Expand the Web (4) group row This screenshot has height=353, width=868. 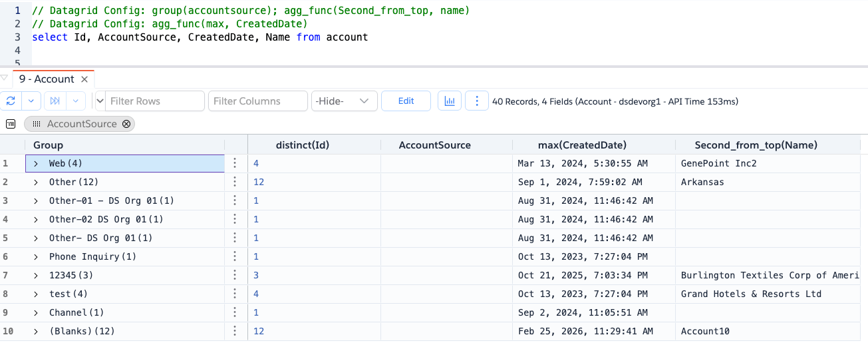(x=36, y=163)
